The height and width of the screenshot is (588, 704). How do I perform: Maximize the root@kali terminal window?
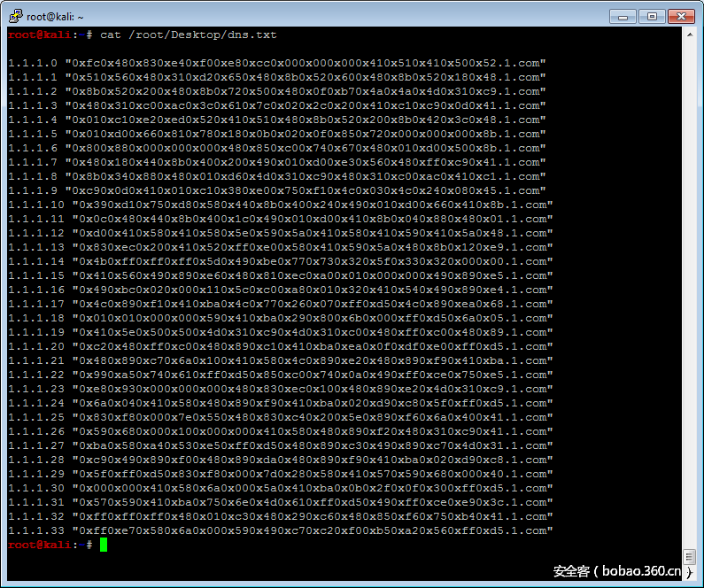[x=652, y=17]
